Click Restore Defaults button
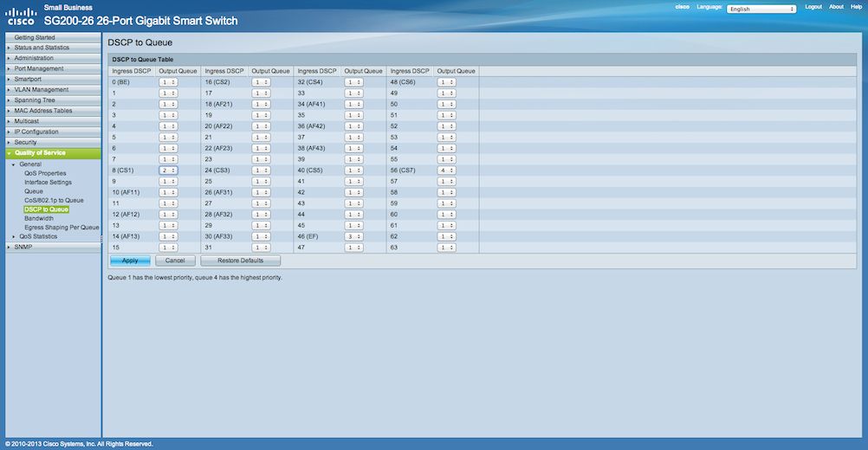Screen dimensions: 868x450 coord(241,260)
